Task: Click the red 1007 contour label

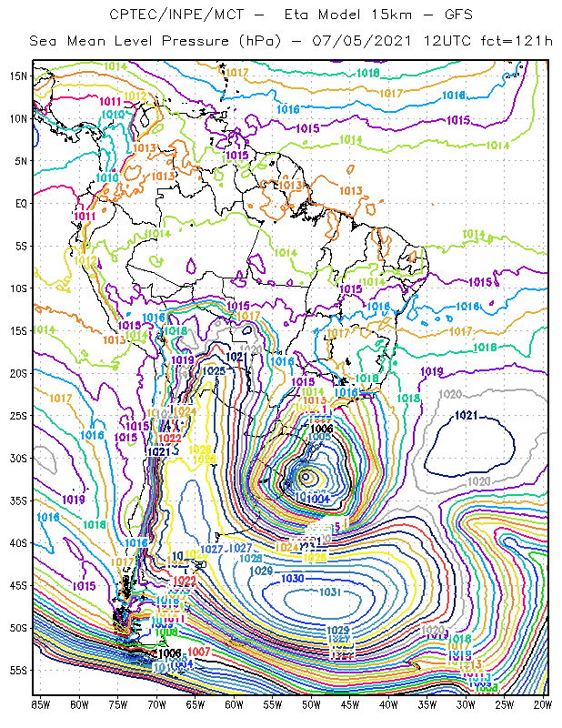Action: tap(199, 652)
